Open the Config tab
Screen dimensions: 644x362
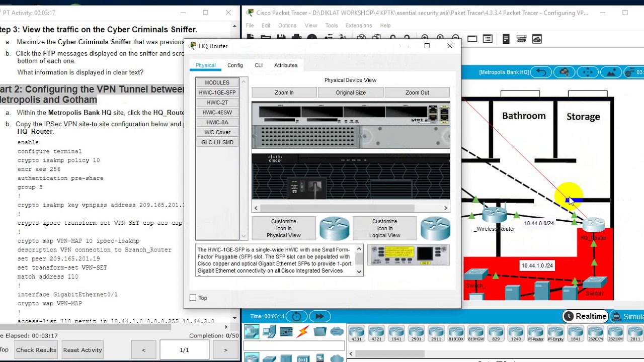point(235,65)
